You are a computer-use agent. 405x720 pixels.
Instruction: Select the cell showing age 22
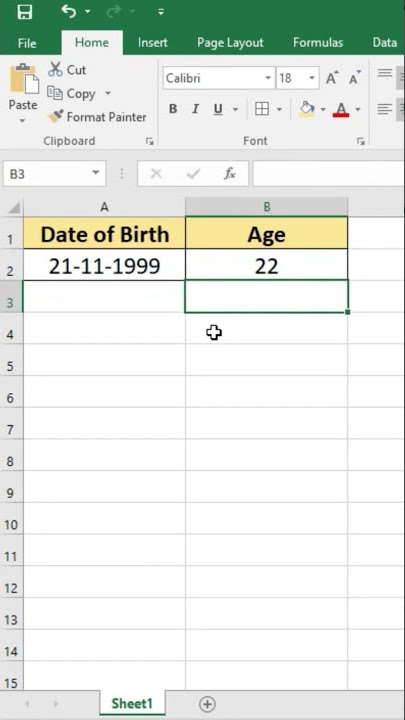(x=266, y=265)
